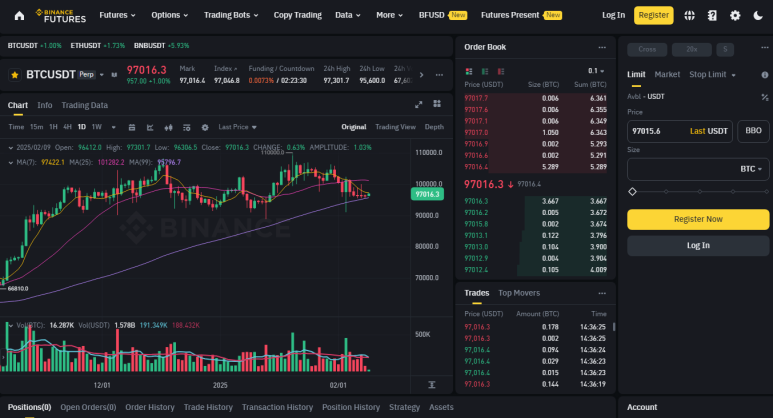The height and width of the screenshot is (418, 773).
Task: Expand the chart to fullscreen
Action: click(419, 104)
